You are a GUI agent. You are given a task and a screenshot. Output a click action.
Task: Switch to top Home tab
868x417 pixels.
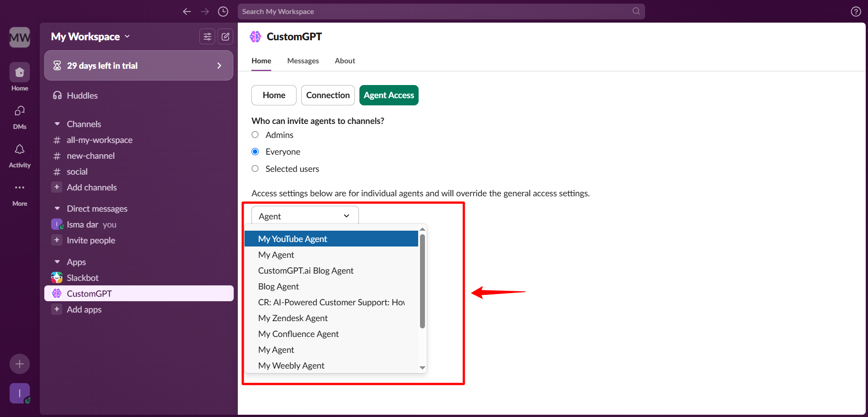(x=261, y=61)
